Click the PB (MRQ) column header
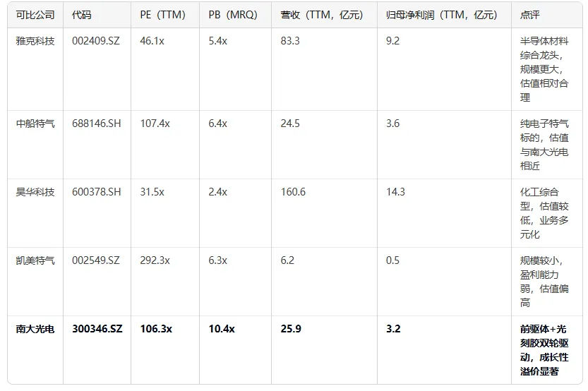The width and height of the screenshot is (588, 391). [233, 15]
